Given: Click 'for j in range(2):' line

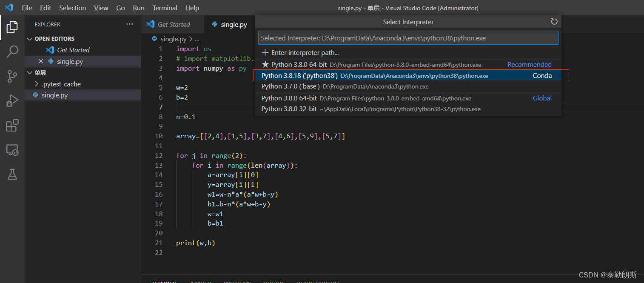Looking at the screenshot, I should click(211, 156).
